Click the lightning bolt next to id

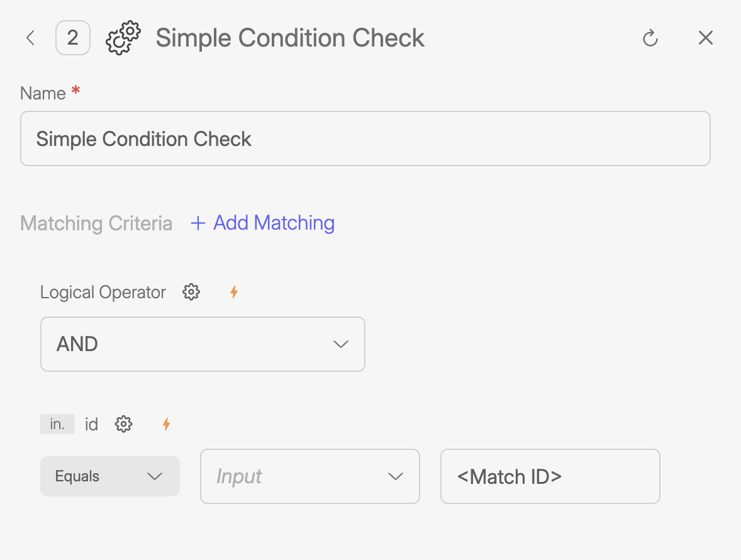(166, 424)
